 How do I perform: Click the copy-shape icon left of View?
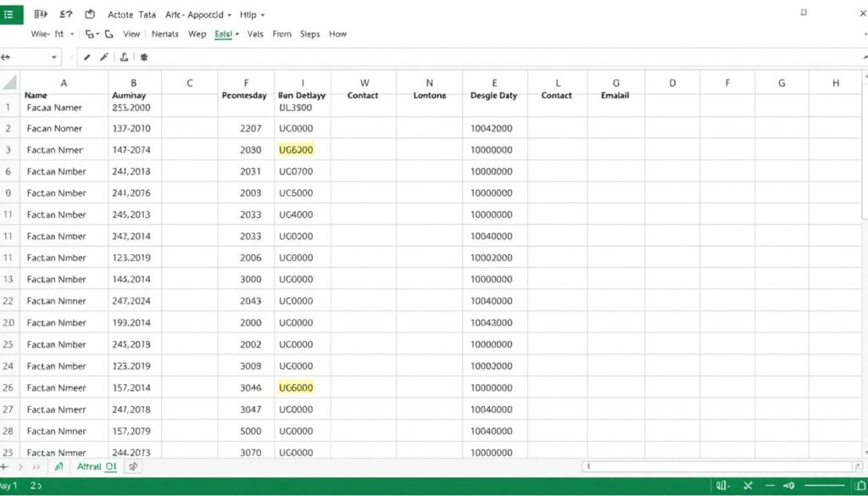(109, 34)
